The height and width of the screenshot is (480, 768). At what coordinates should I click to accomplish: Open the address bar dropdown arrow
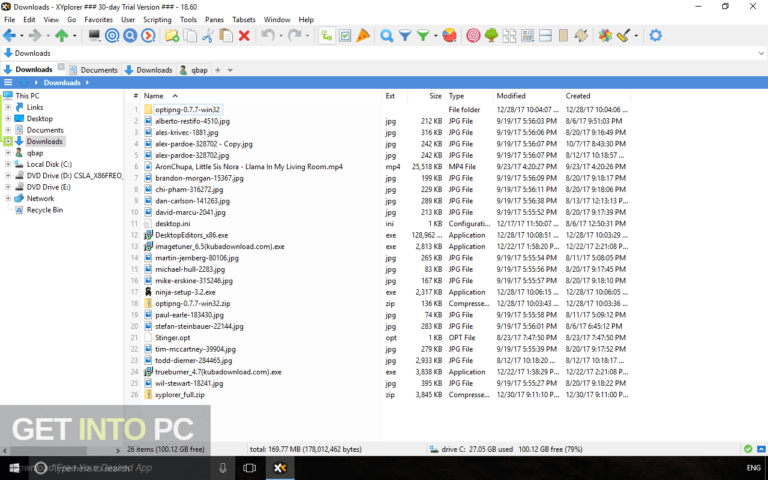pyautogui.click(x=761, y=53)
